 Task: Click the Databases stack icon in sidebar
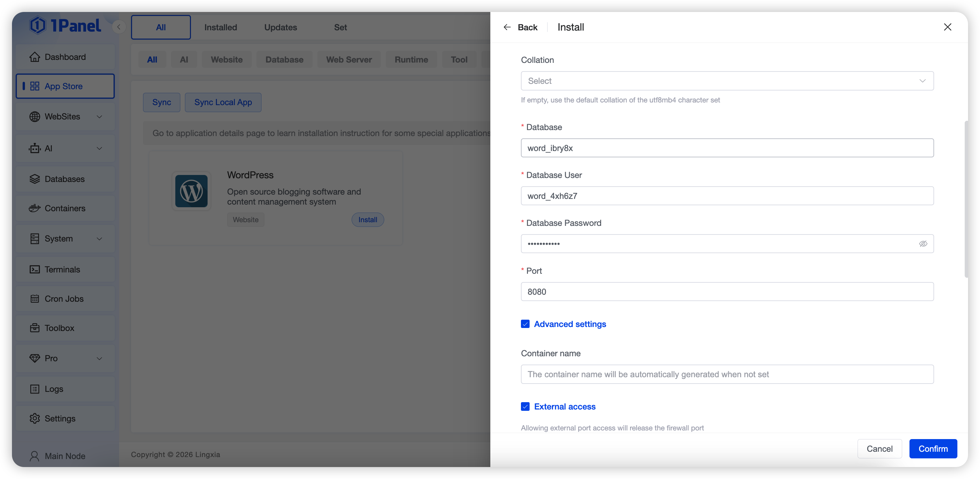pos(35,179)
